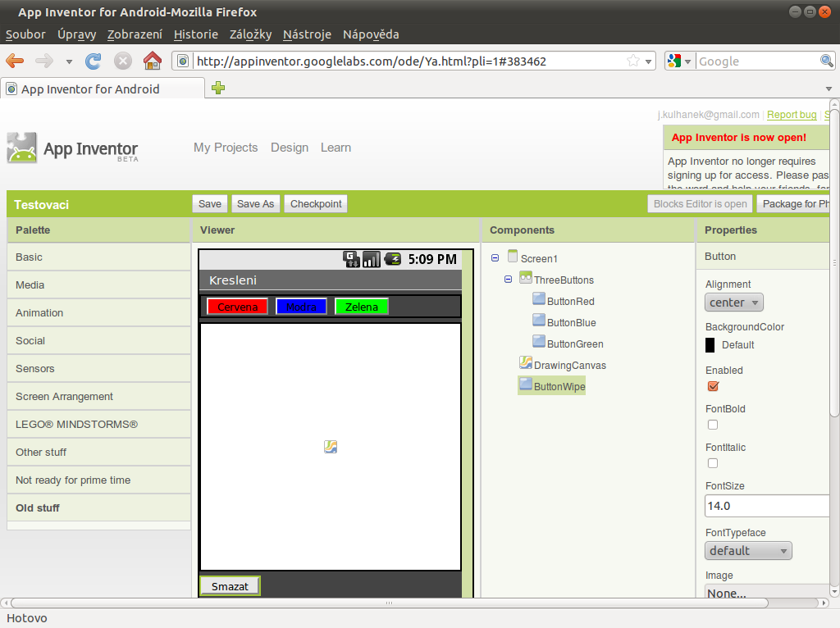
Task: Open the Soubor menu
Action: [25, 34]
